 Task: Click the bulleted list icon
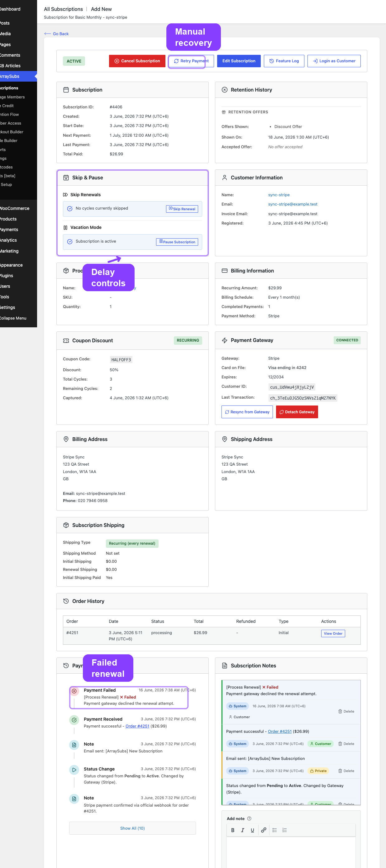[x=275, y=830]
